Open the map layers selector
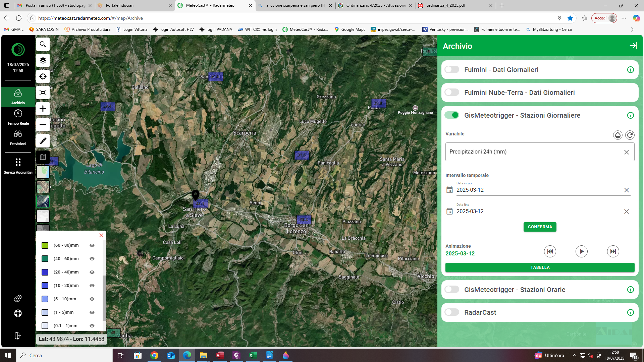Viewport: 644px width, 362px height. pos(43,60)
